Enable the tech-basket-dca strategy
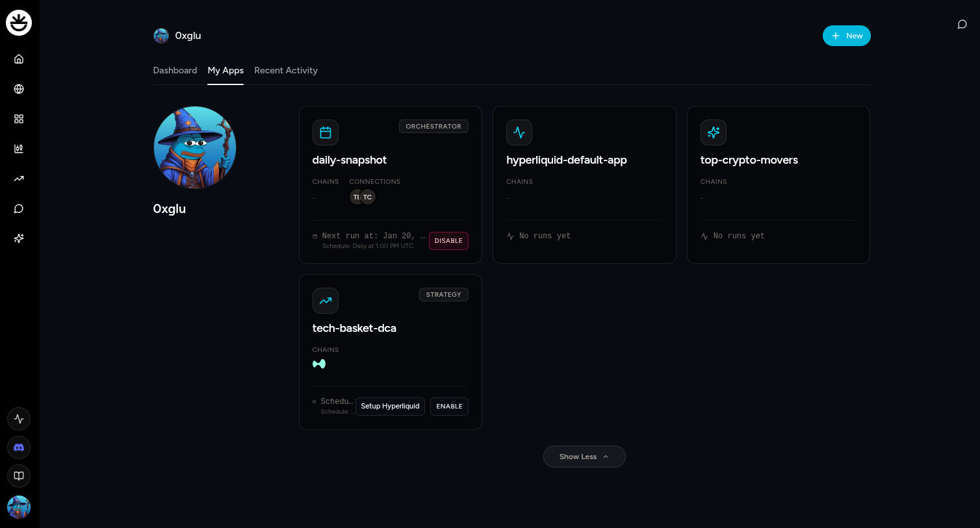980x528 pixels. pyautogui.click(x=449, y=407)
